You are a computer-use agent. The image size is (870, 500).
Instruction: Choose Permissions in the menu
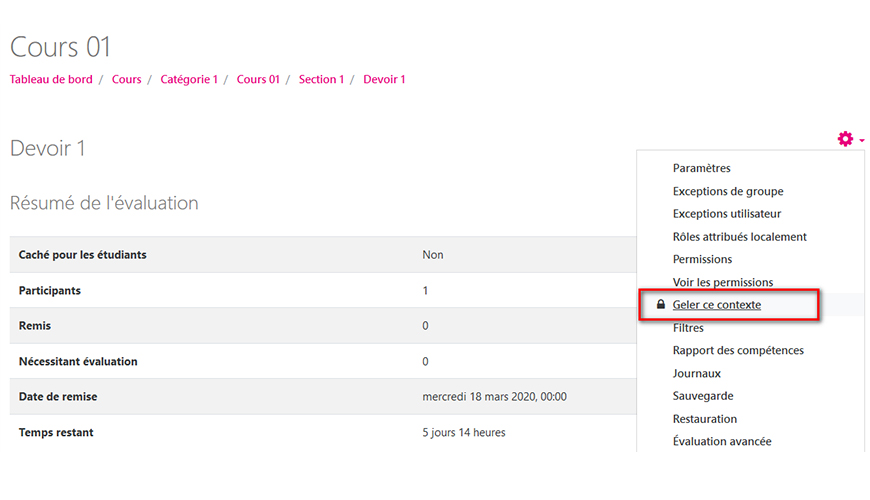(702, 259)
